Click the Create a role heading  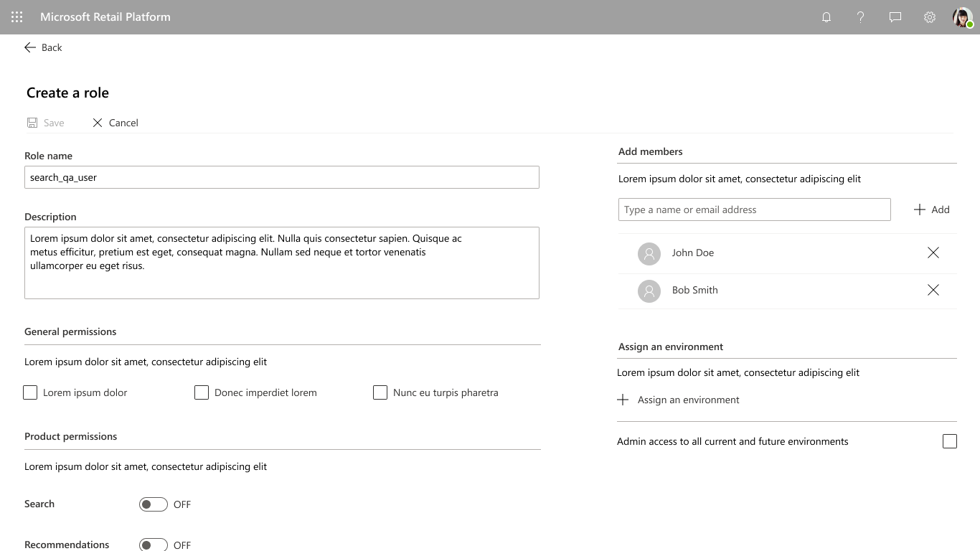click(x=67, y=93)
